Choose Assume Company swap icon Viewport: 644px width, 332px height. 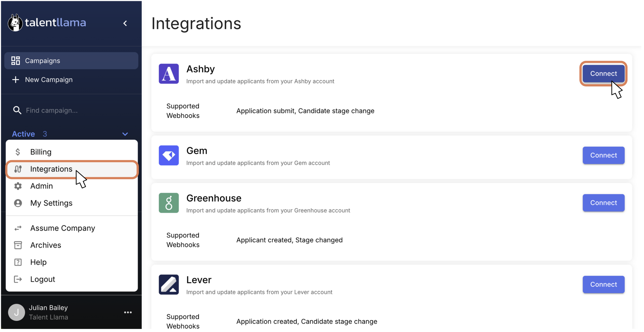click(18, 228)
